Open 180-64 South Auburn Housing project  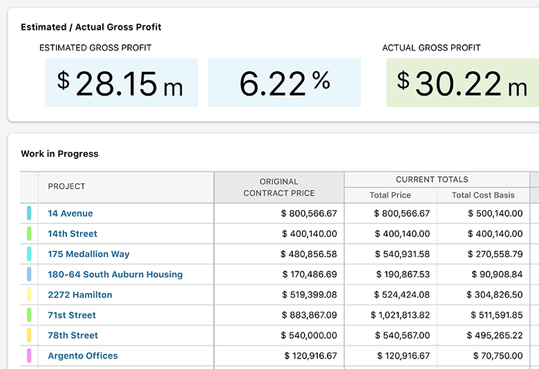click(x=115, y=274)
